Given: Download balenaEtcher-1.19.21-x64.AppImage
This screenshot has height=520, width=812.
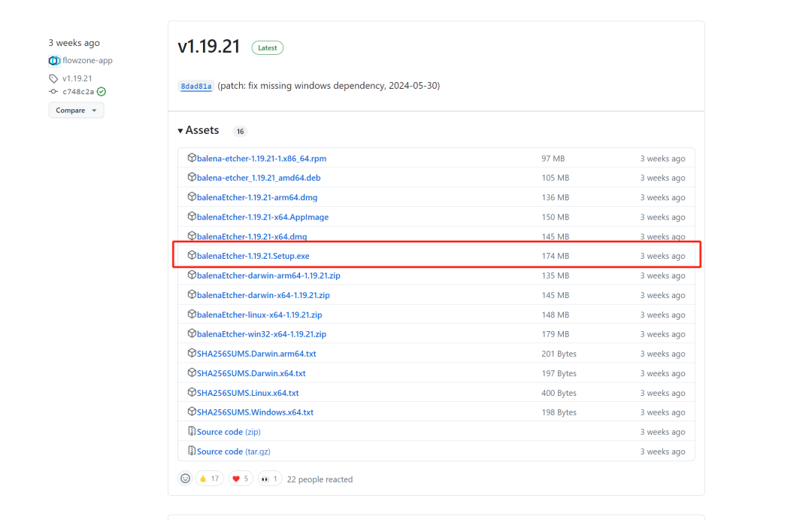Looking at the screenshot, I should (262, 217).
